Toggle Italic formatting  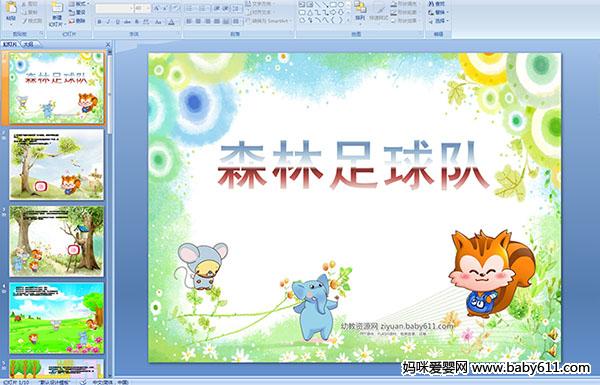(x=108, y=22)
